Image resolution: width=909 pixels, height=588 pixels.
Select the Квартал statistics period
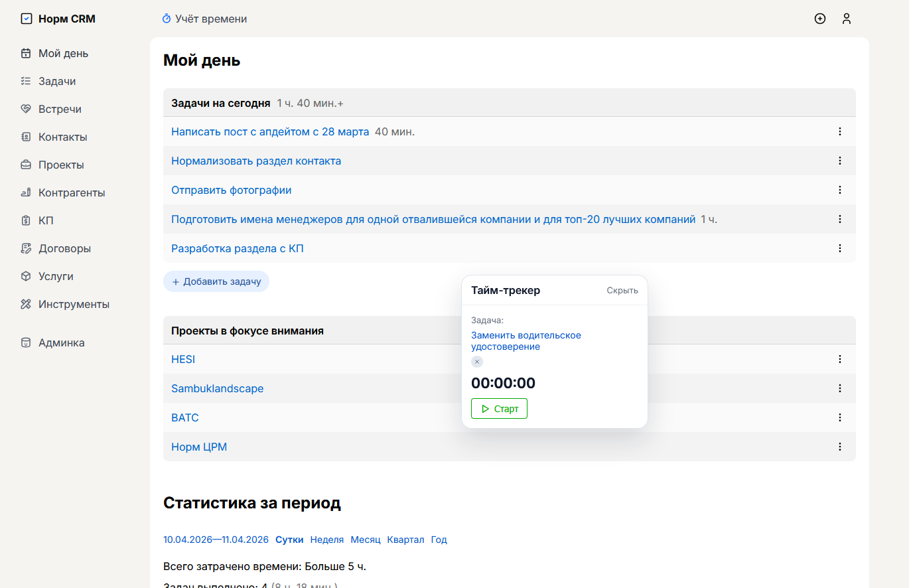(x=405, y=540)
